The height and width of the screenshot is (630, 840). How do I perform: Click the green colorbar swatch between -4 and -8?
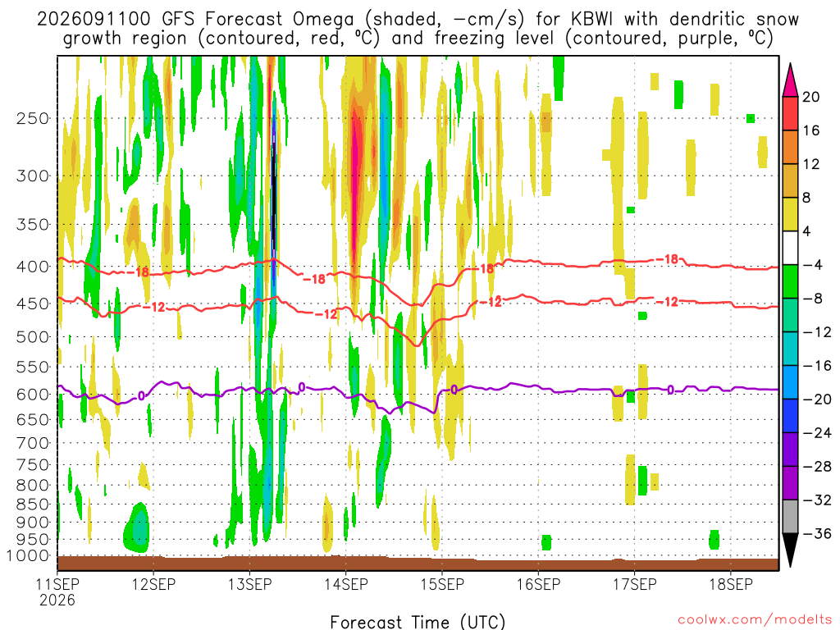point(790,282)
